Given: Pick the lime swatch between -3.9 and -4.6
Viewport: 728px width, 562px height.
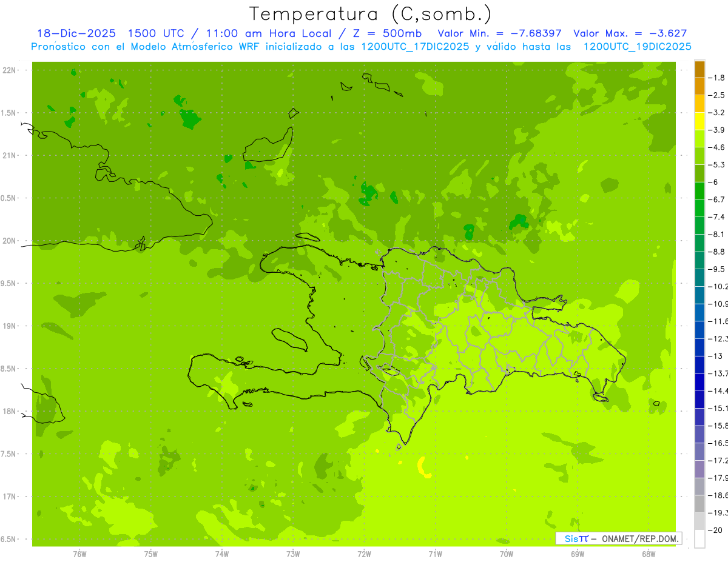Looking at the screenshot, I should coord(699,139).
